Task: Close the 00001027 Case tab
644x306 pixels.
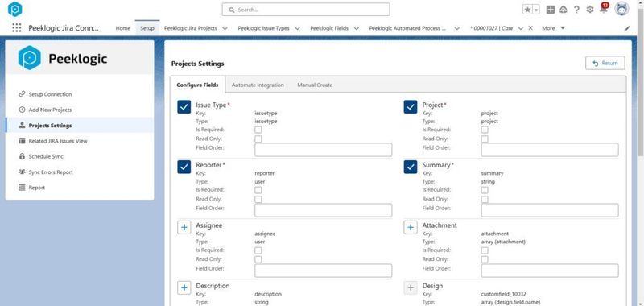Action: (x=530, y=28)
